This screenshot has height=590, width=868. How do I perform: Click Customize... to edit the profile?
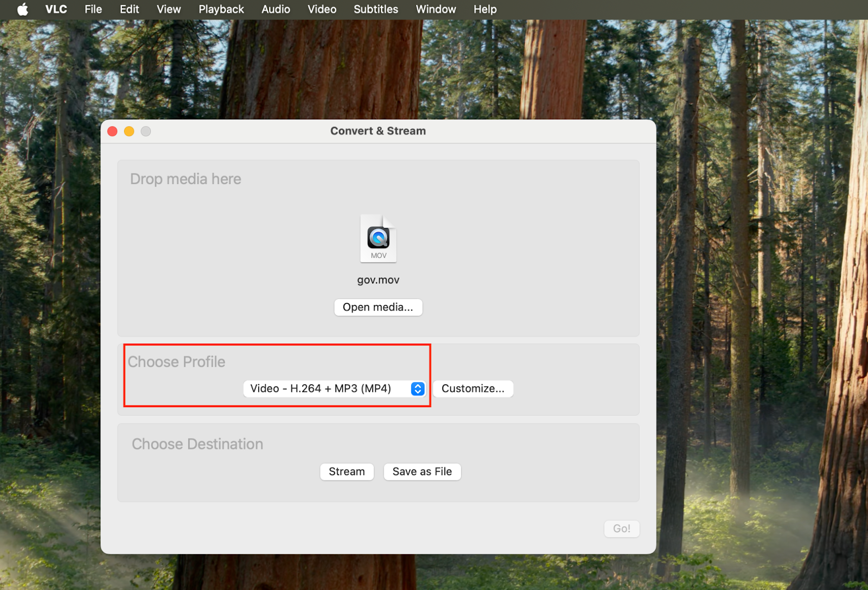pos(473,389)
